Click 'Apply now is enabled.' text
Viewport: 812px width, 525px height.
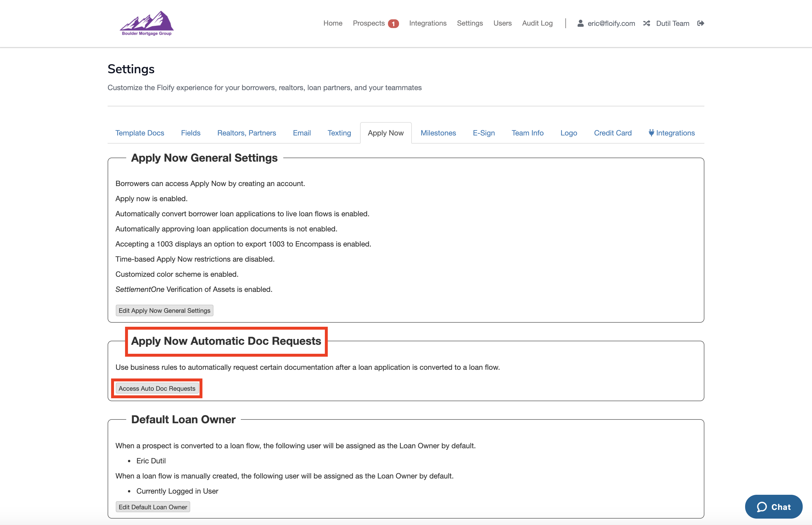click(152, 199)
